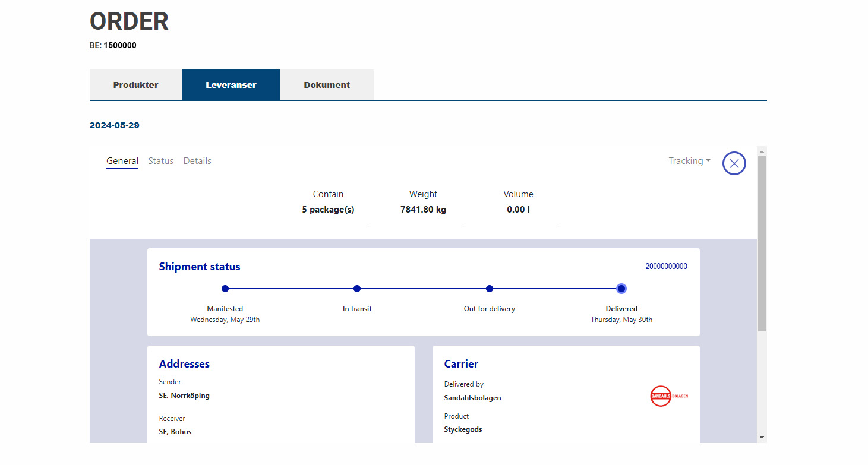This screenshot has height=465, width=868.
Task: Open the Tracking dropdown menu
Action: point(689,161)
